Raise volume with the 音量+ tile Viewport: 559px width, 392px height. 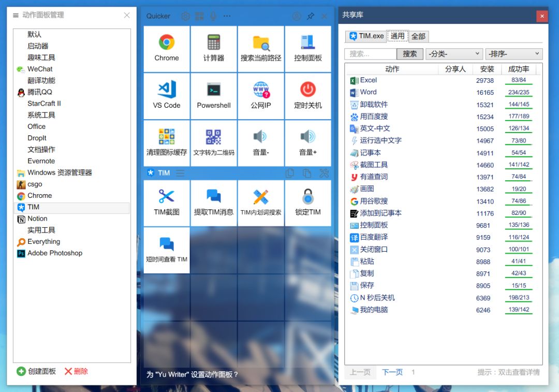(x=307, y=143)
